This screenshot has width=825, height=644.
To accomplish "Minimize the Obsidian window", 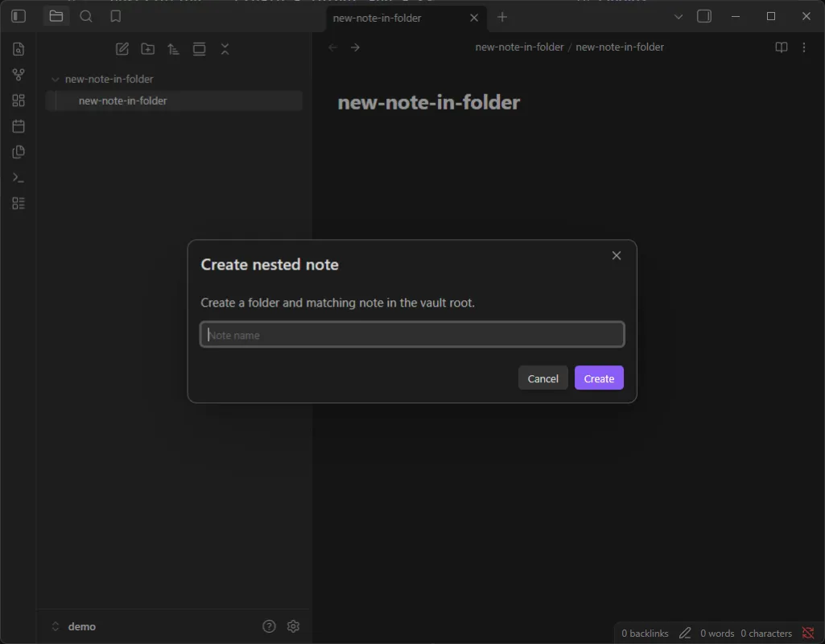I will [x=736, y=16].
